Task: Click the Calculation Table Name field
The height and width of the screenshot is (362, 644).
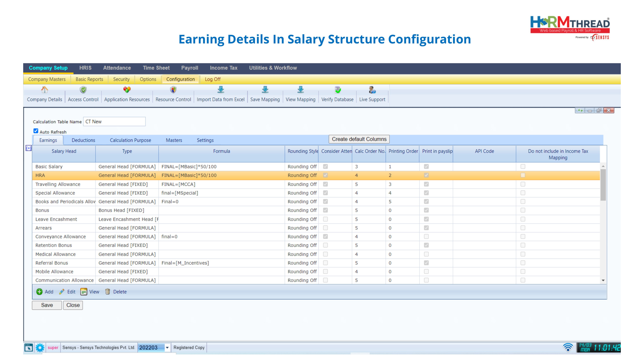Action: pos(114,122)
